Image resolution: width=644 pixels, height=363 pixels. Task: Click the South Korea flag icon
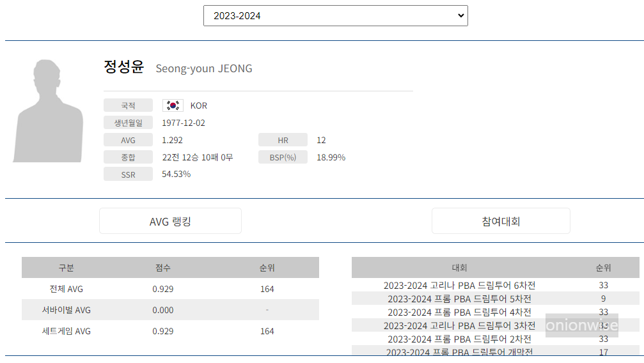173,105
